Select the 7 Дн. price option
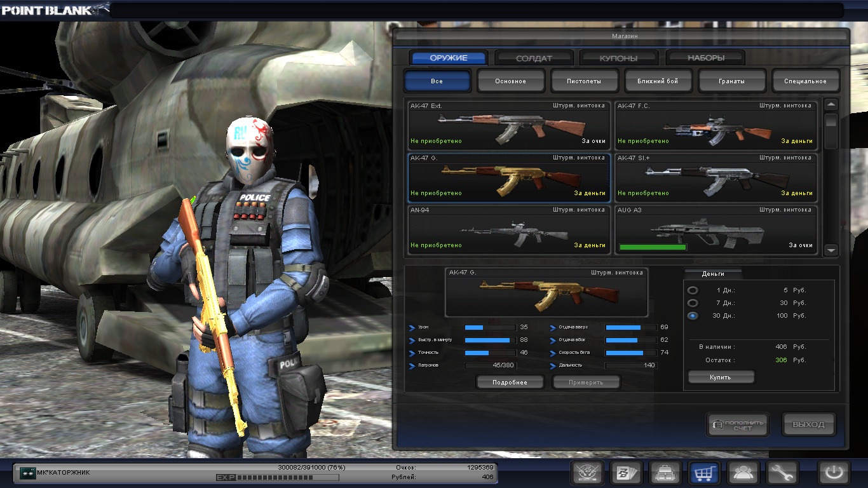Image resolution: width=868 pixels, height=488 pixels. (x=693, y=303)
